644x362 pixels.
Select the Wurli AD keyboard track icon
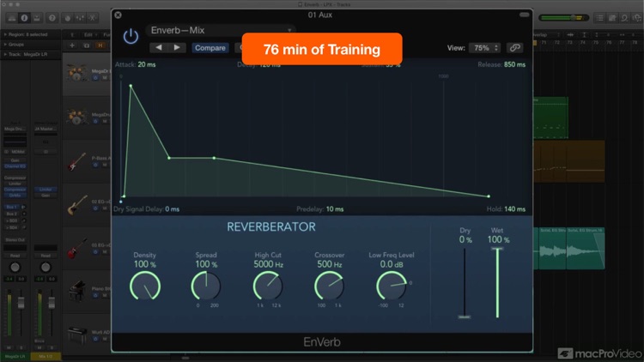click(x=77, y=335)
